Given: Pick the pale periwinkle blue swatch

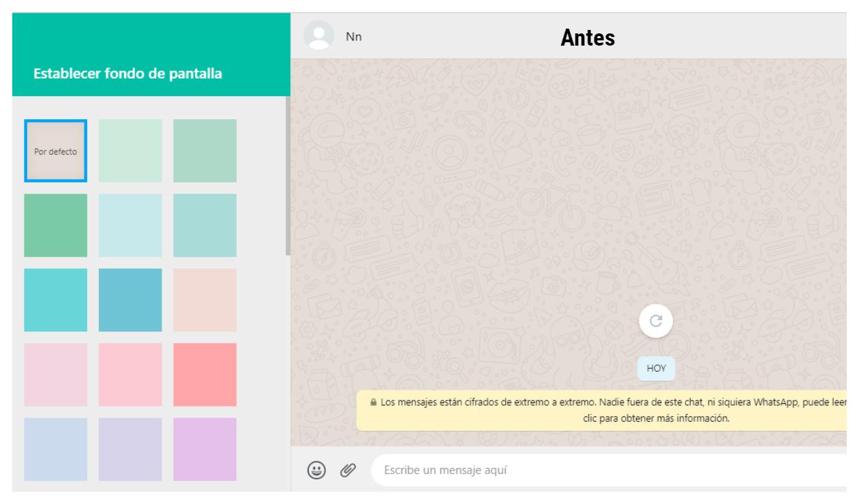Looking at the screenshot, I should (x=56, y=450).
